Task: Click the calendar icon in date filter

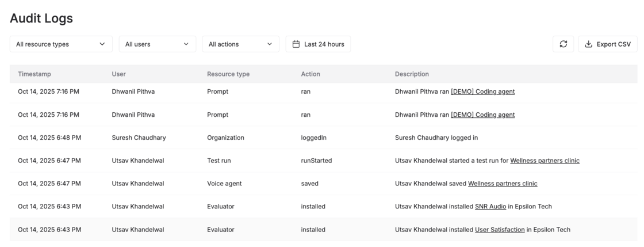Action: coord(296,44)
